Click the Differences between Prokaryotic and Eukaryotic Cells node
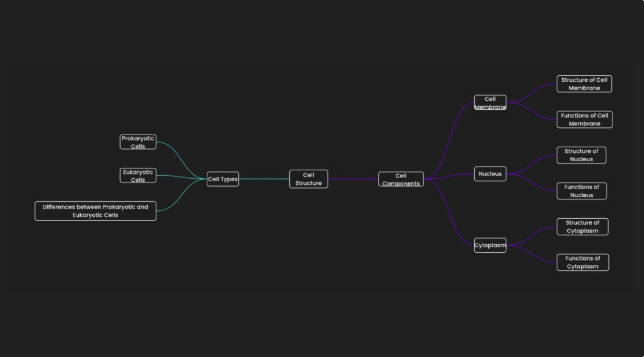This screenshot has height=357, width=644. pyautogui.click(x=95, y=210)
